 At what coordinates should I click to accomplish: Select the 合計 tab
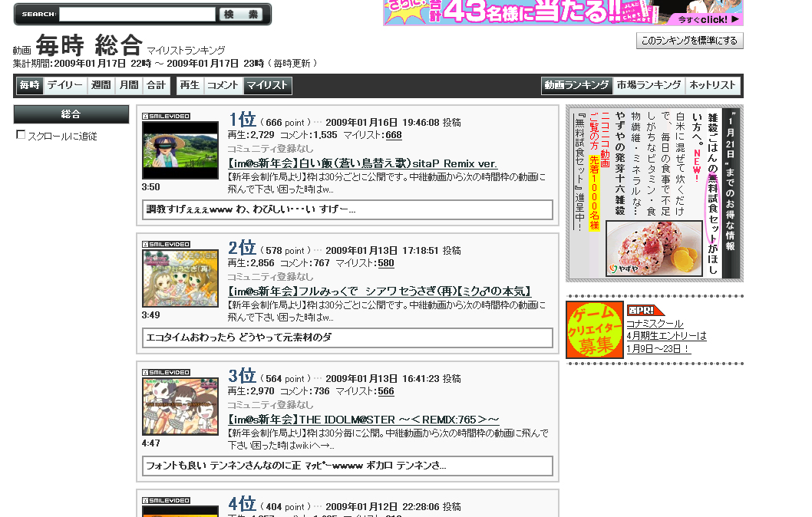[156, 85]
